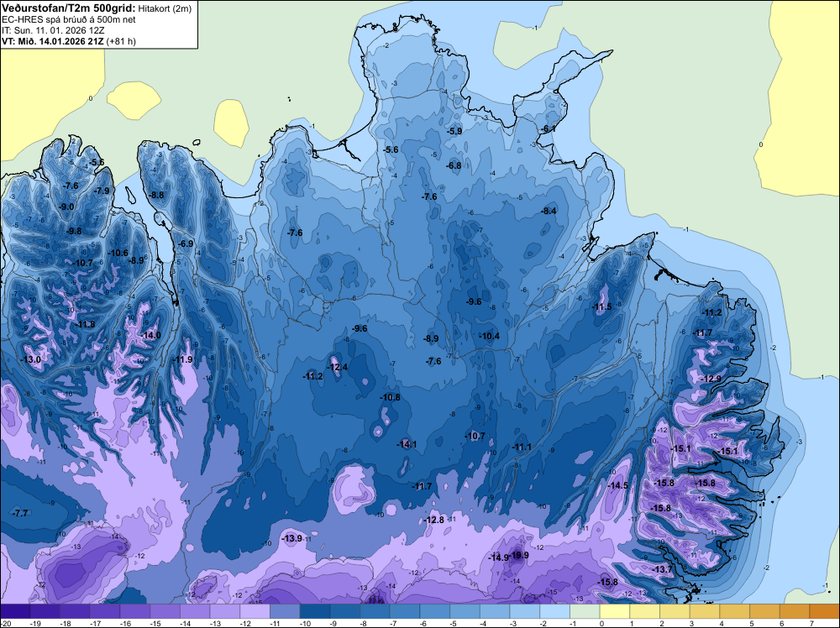Click the -13.0 temperature label
This screenshot has height=628, width=840.
[x=30, y=359]
